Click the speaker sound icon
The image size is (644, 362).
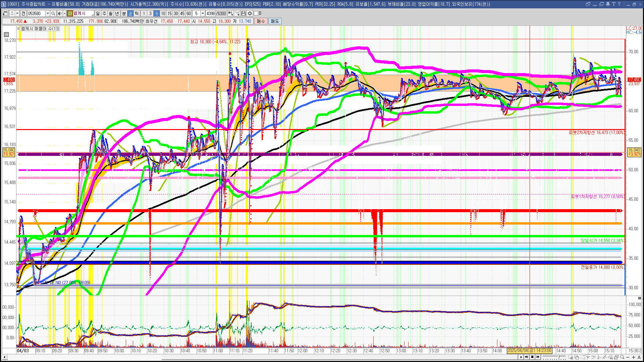coord(59,13)
